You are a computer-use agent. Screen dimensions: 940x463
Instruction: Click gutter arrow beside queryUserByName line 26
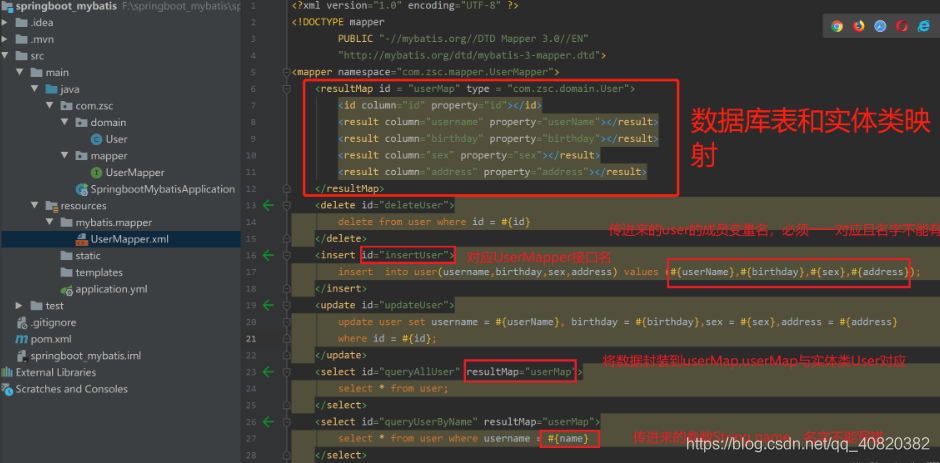pos(268,422)
